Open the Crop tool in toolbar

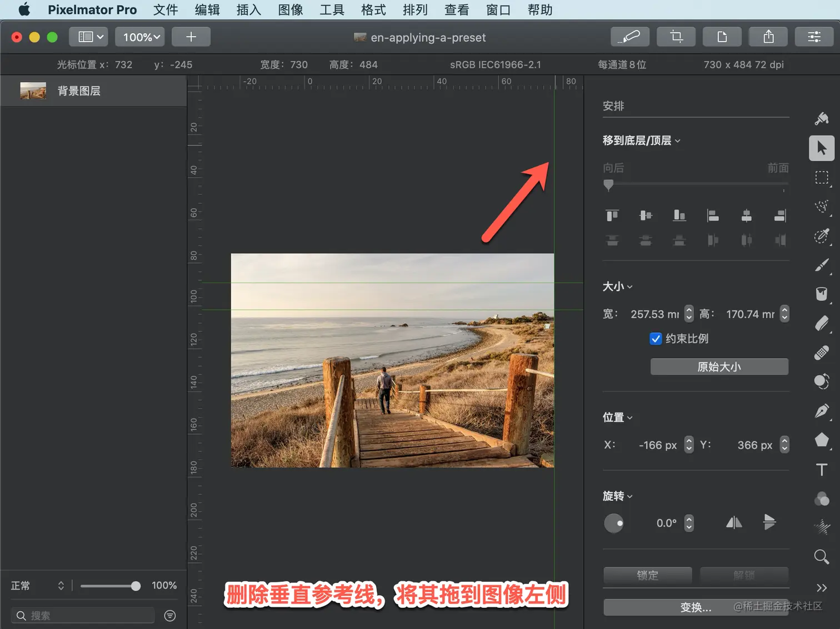(x=676, y=37)
